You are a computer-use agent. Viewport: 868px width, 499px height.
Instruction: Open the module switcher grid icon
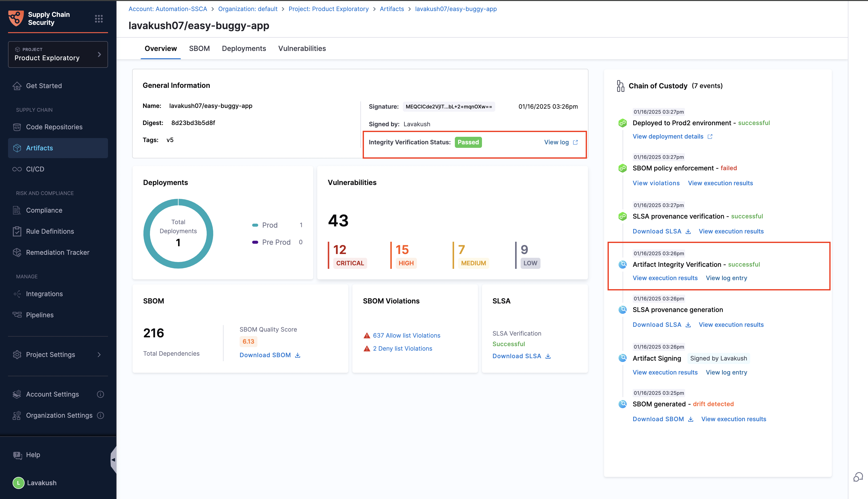(x=99, y=19)
